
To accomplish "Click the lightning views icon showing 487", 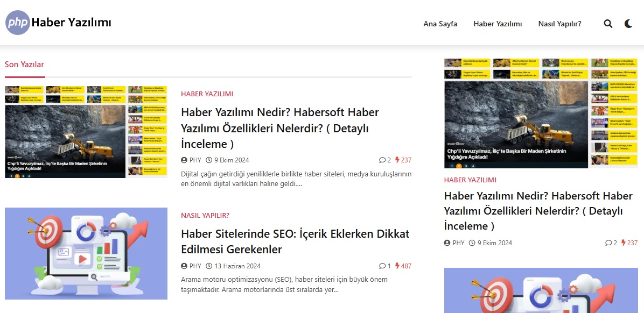I will [x=397, y=266].
